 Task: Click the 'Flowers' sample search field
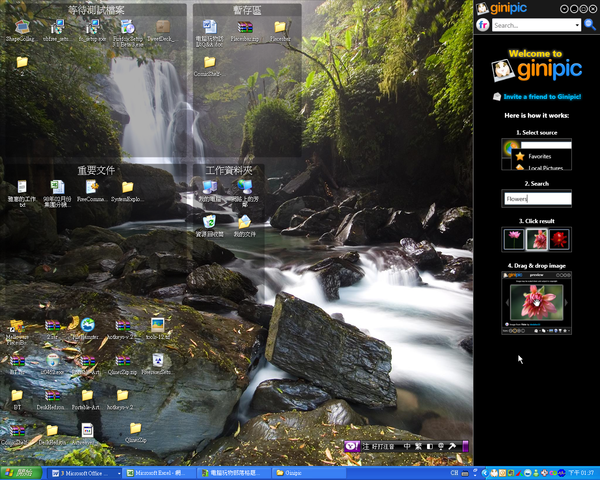pos(536,199)
